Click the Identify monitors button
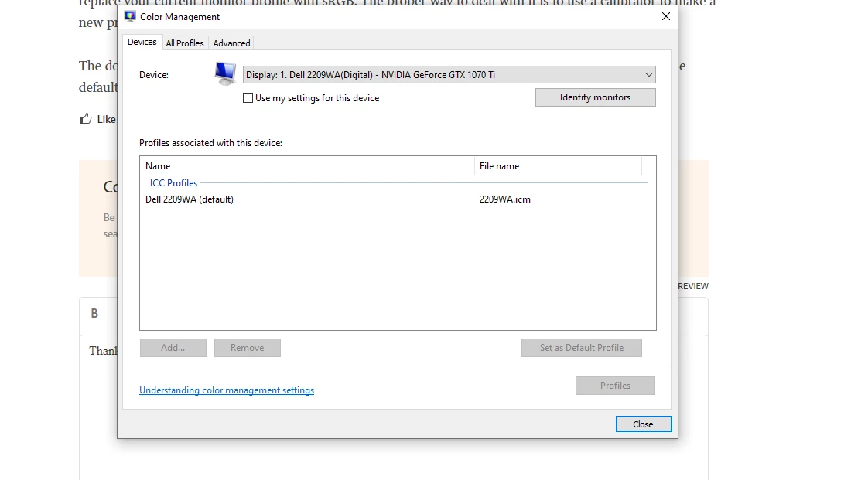The width and height of the screenshot is (868, 480). 595,97
